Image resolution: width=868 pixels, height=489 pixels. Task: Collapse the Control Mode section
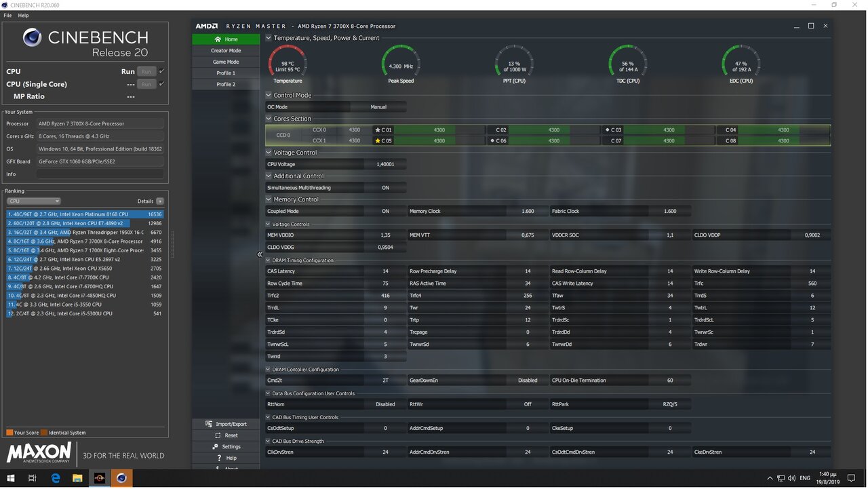tap(269, 95)
